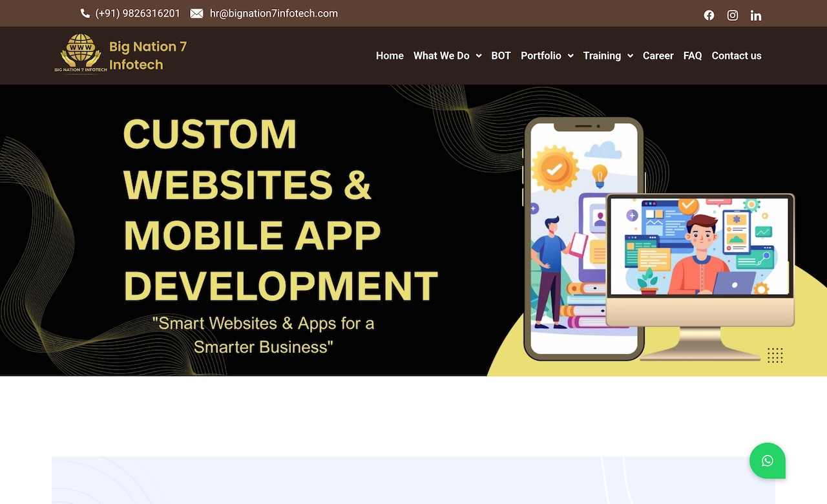Expand the Portfolio dropdown arrow
The height and width of the screenshot is (504, 827).
(571, 56)
